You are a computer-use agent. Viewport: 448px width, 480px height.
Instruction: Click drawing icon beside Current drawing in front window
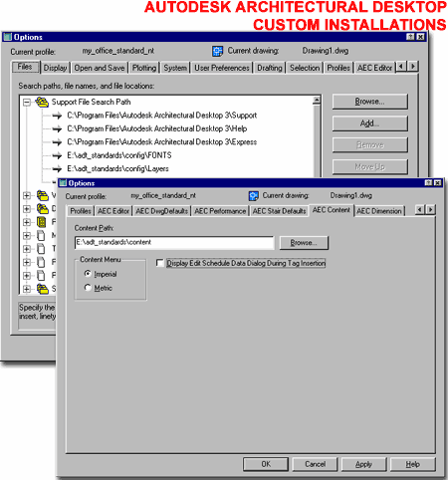click(x=254, y=196)
